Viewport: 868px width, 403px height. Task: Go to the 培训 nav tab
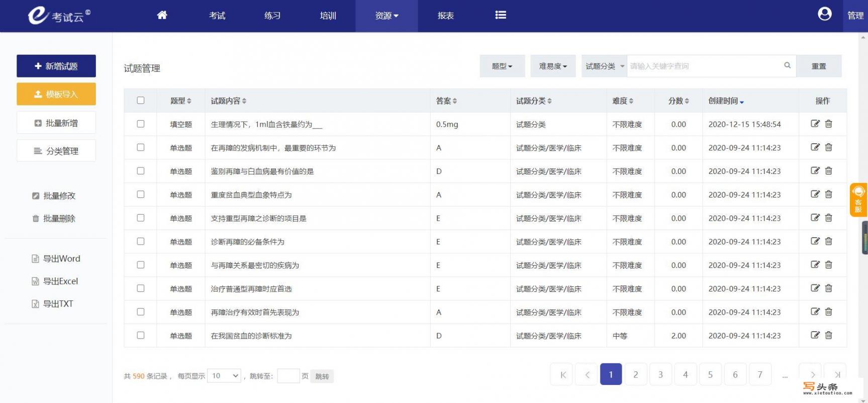coord(328,16)
